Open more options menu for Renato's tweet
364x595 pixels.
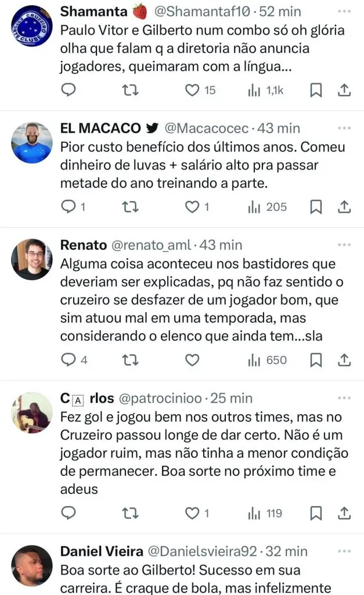click(345, 245)
